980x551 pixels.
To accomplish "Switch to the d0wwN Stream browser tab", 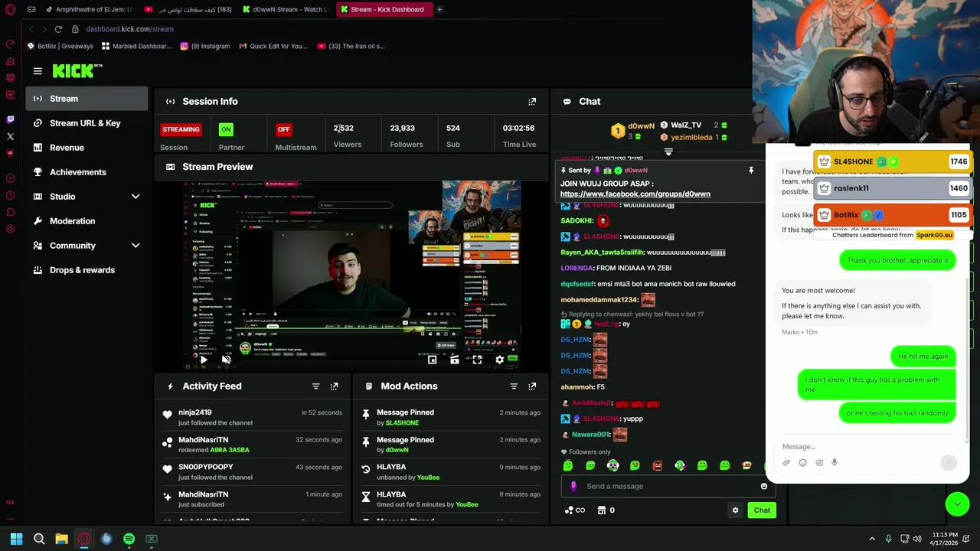I will click(x=285, y=9).
